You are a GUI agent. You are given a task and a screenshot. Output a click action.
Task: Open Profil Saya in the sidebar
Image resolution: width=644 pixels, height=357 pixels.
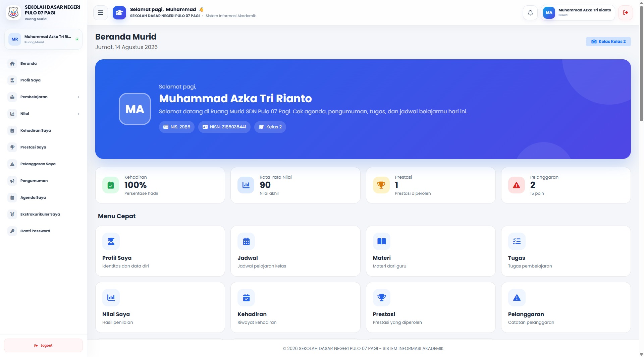click(43, 80)
